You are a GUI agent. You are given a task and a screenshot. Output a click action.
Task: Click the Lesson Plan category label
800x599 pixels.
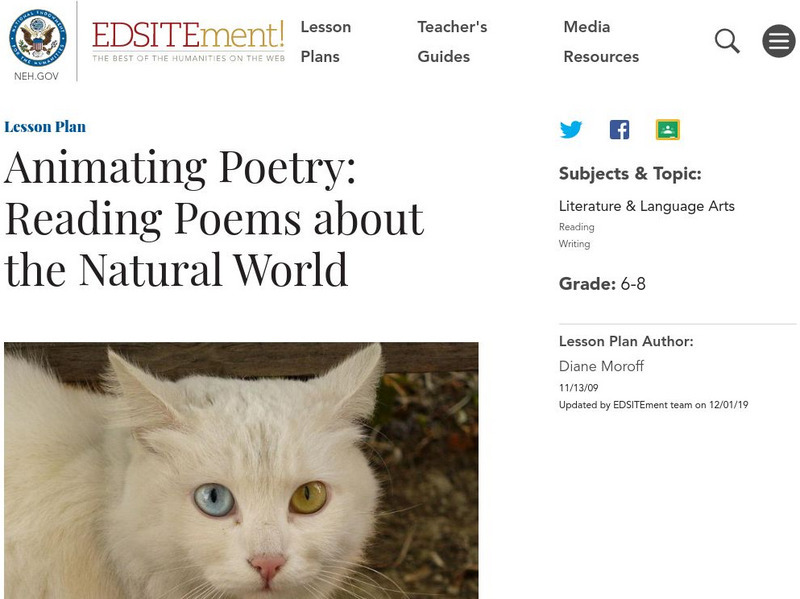click(46, 127)
